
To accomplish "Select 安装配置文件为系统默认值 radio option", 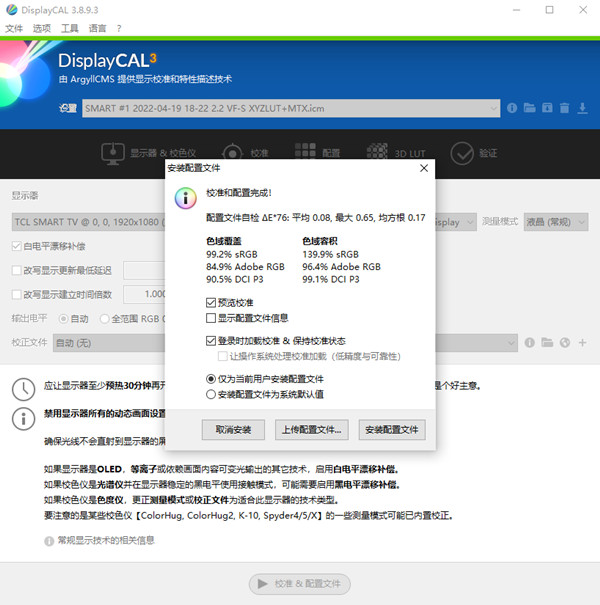I will (211, 394).
